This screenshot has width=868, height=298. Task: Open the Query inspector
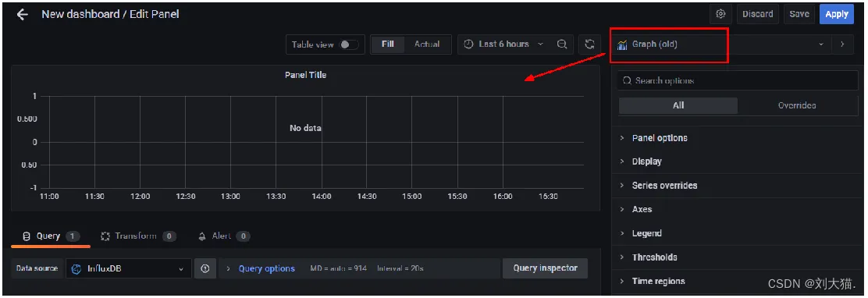point(546,268)
